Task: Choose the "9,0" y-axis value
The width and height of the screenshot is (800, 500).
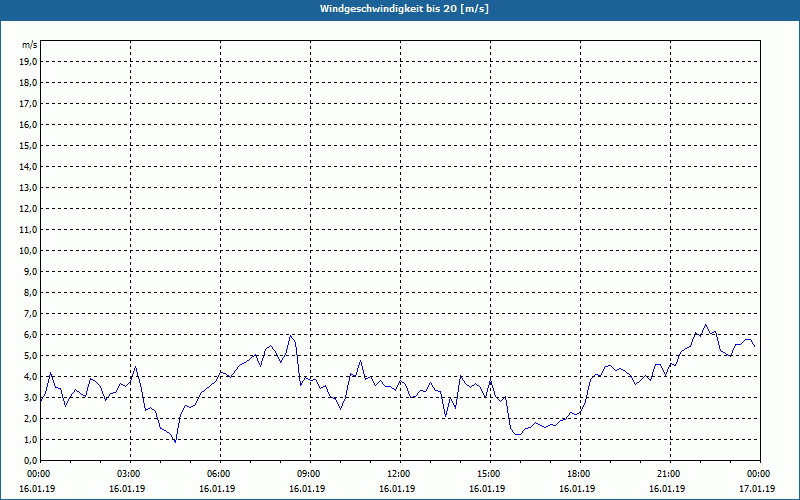Action: [30, 271]
